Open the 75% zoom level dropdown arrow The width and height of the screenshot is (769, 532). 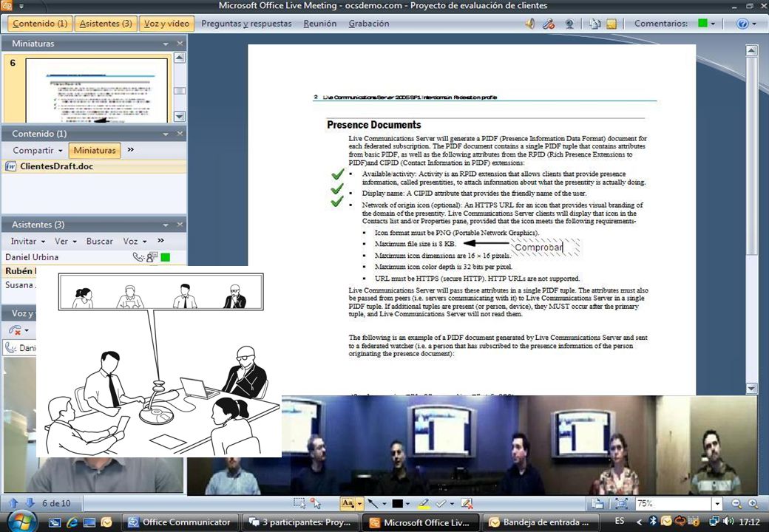click(x=717, y=504)
